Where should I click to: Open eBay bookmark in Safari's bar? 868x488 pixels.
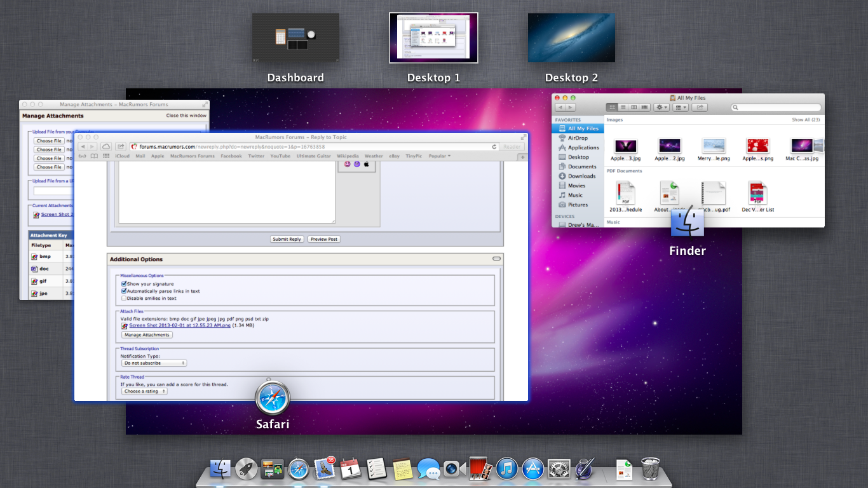(x=394, y=156)
